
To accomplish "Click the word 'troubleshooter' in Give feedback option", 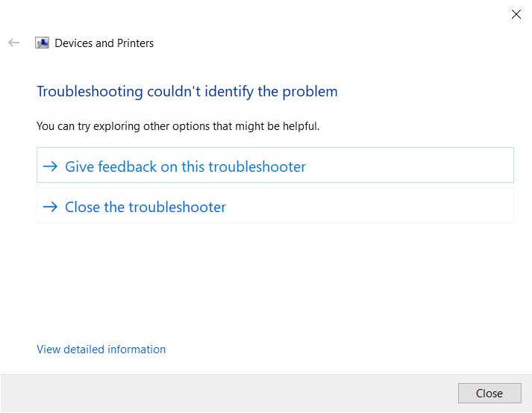I will click(x=257, y=167).
